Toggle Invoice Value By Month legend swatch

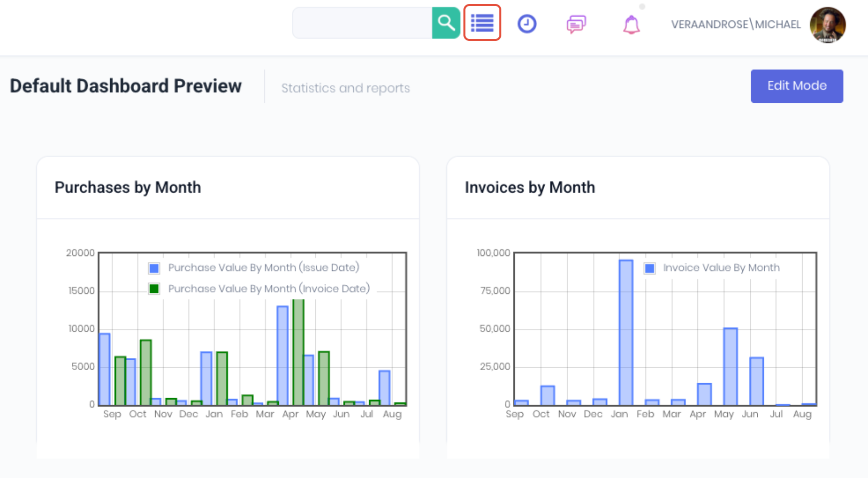point(650,268)
